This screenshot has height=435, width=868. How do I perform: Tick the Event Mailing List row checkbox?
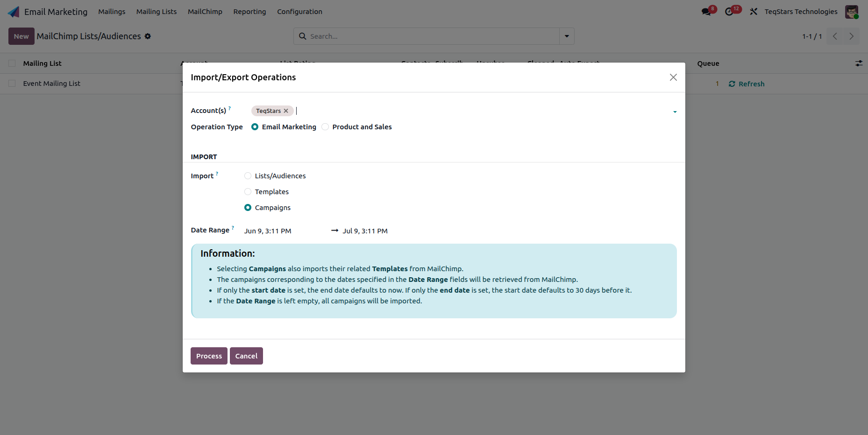pyautogui.click(x=12, y=84)
